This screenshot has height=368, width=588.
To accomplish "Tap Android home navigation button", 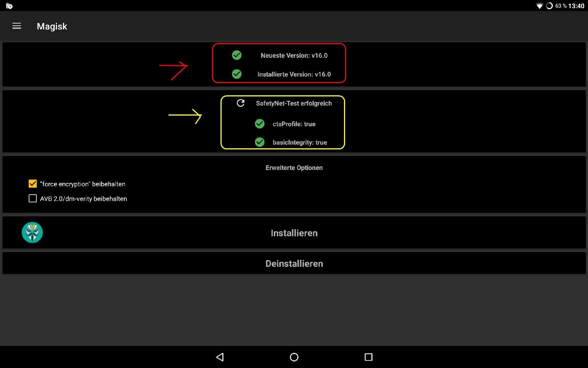I will click(294, 357).
